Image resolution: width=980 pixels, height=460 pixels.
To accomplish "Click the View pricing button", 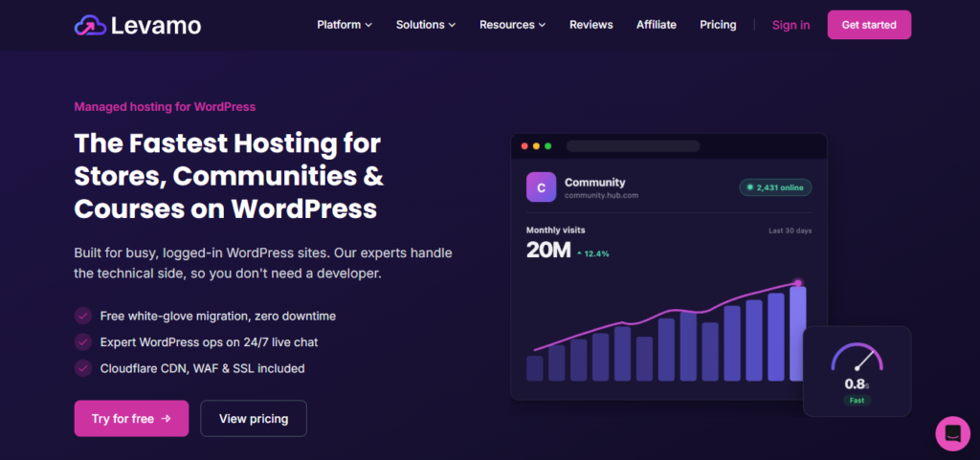I will pyautogui.click(x=254, y=418).
